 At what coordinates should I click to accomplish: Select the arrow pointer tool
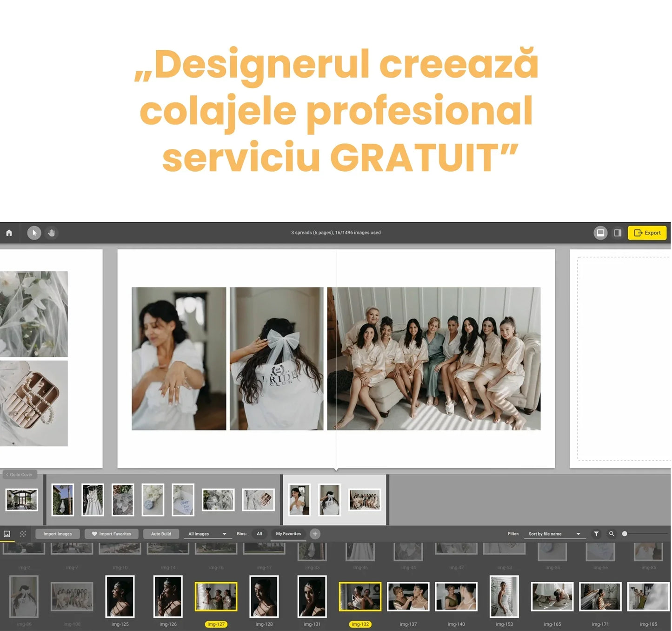[x=34, y=233]
